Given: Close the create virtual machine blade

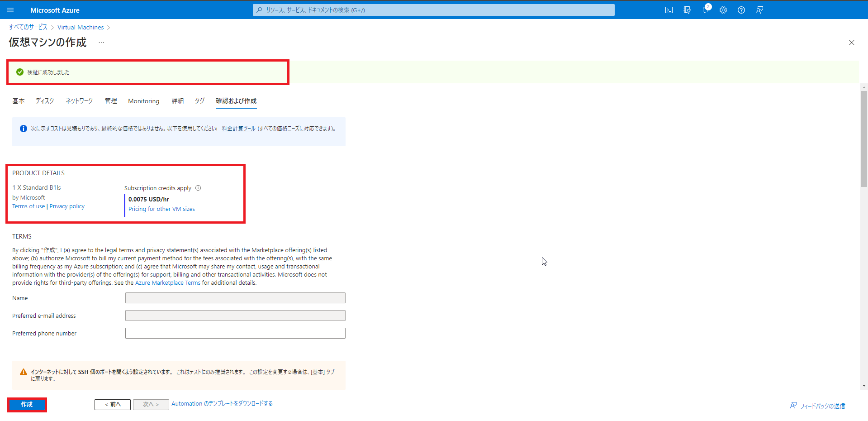Looking at the screenshot, I should 852,43.
